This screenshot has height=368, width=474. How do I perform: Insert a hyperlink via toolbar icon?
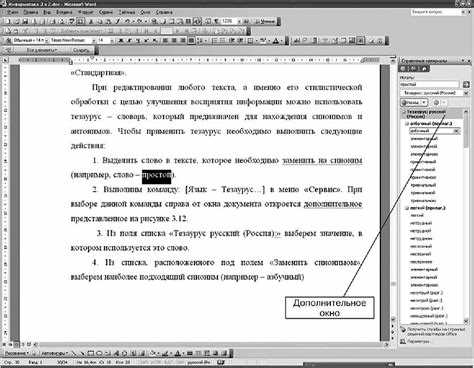tap(153, 21)
